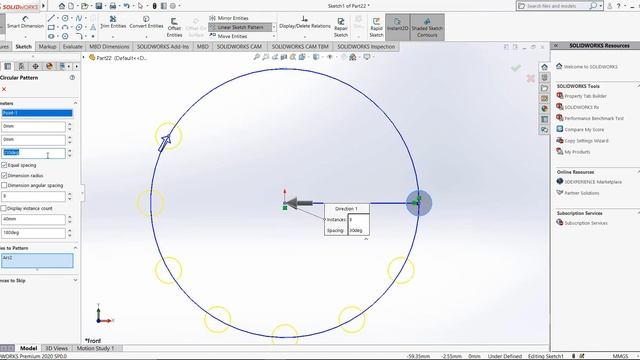Screen dimensions: 640x360
Task: Open Performance Benchmark Test link
Action: click(590, 118)
